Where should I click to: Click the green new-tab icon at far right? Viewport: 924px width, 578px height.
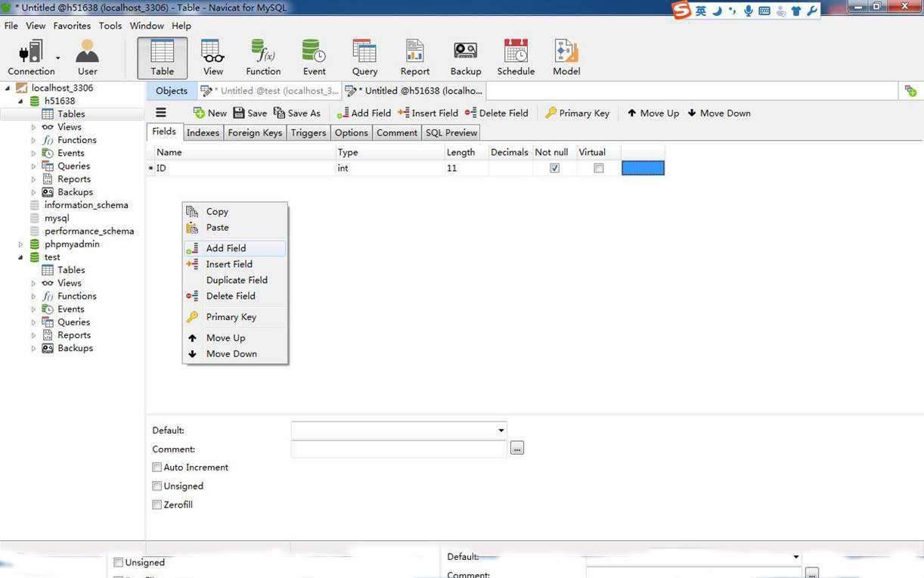(910, 91)
